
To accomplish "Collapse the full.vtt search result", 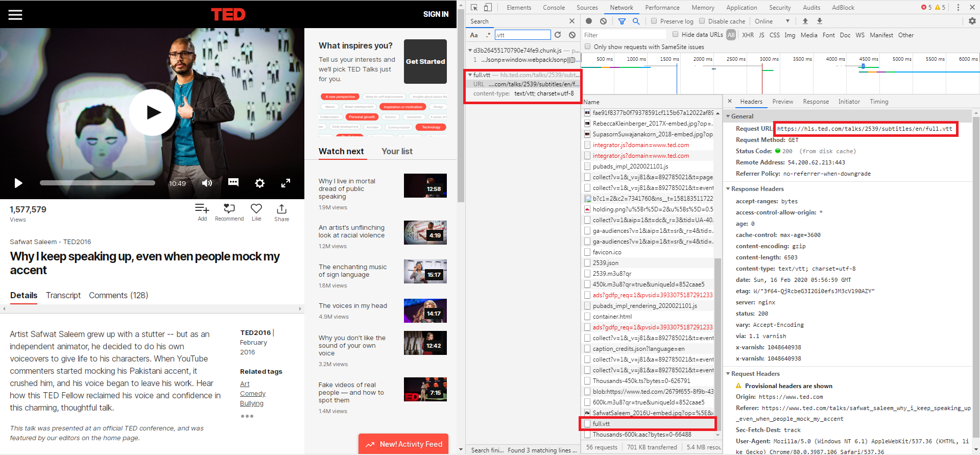I will [470, 75].
